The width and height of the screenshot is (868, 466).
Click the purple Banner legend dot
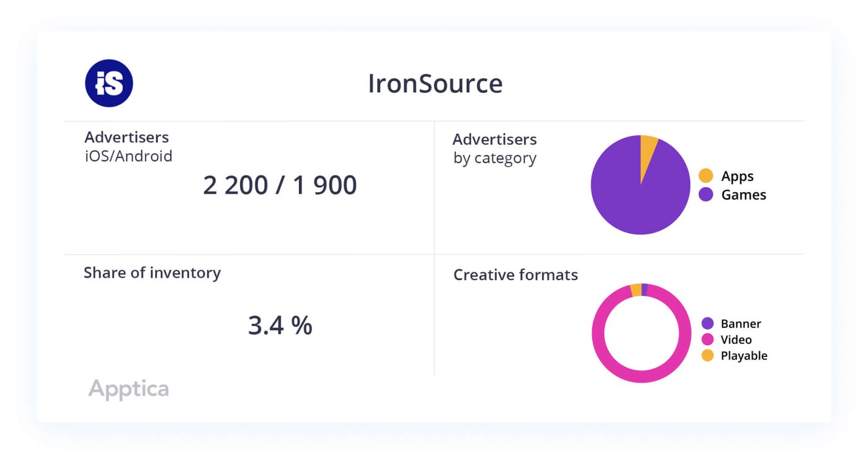pos(707,323)
